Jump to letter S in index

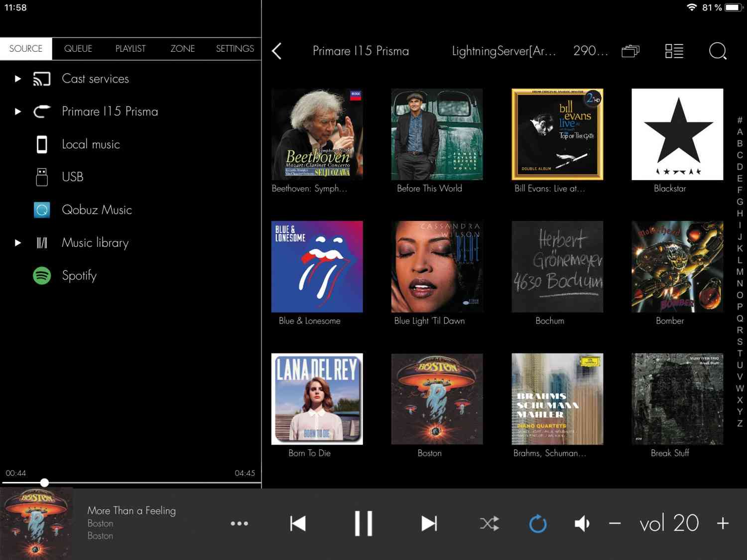click(740, 342)
